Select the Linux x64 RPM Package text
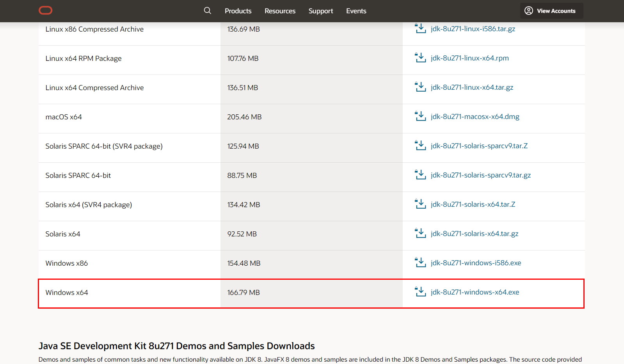Screen dimensions: 624x364 coord(84,59)
